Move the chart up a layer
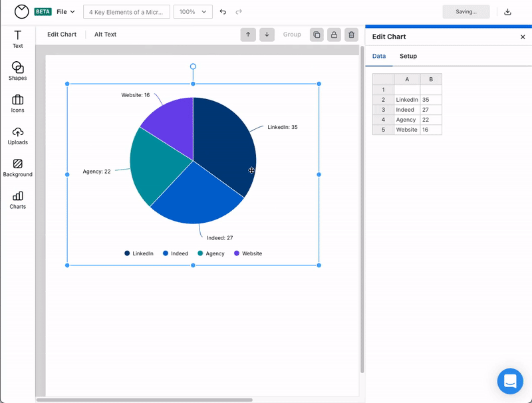532x403 pixels. (x=248, y=34)
